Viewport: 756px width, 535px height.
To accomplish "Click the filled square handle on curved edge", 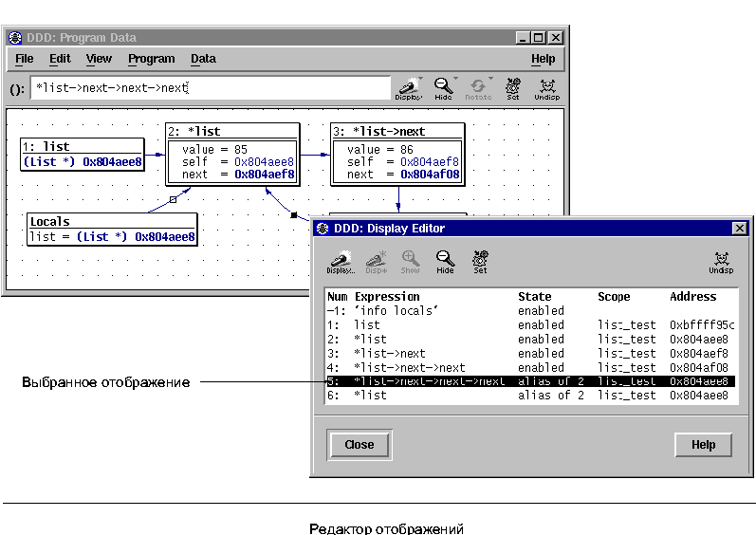I will [294, 215].
